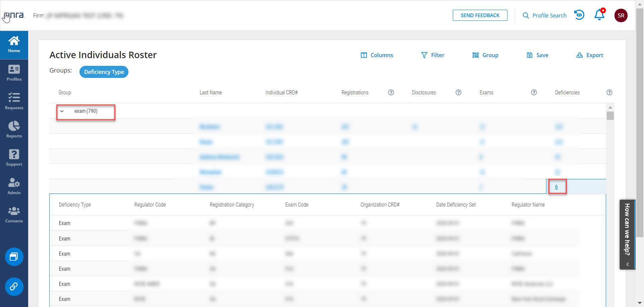The image size is (644, 307).
Task: Click the recent history eye icon
Action: pos(579,15)
